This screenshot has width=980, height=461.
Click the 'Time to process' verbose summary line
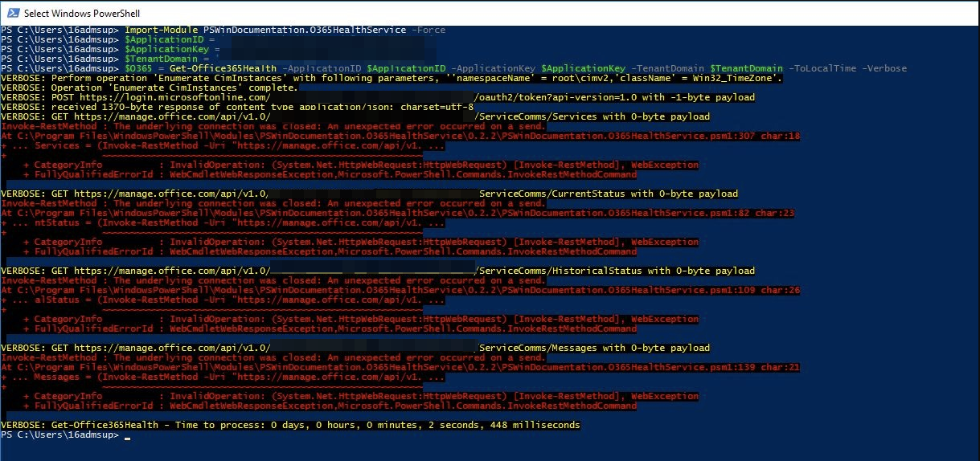290,425
